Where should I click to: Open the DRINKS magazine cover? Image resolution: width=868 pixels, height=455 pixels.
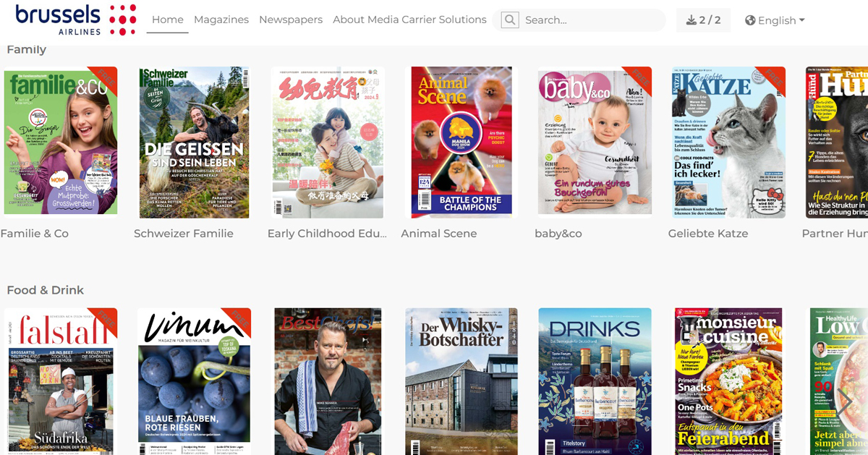pos(595,381)
